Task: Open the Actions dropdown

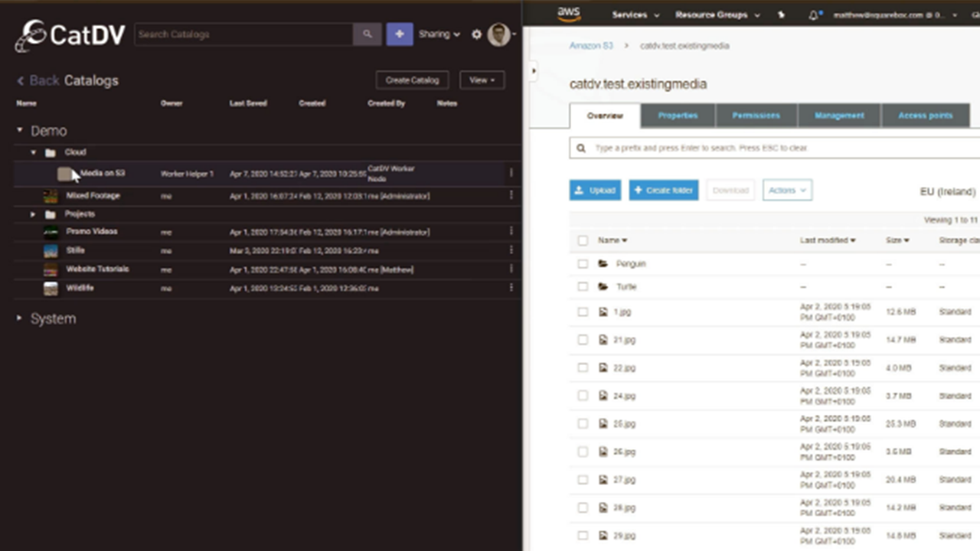Action: 786,191
